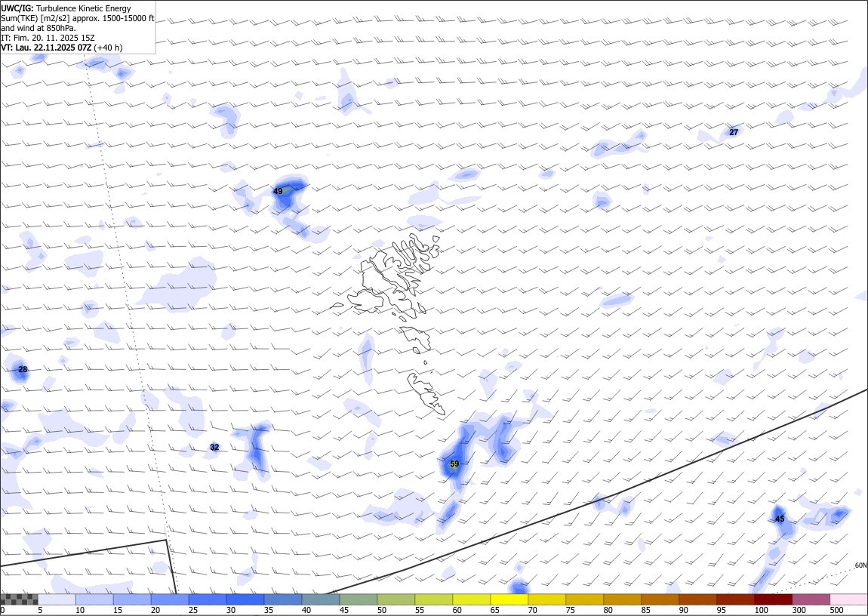Screen dimensions: 868x616
Task: Click the TKE value label 32
Action: coord(214,447)
